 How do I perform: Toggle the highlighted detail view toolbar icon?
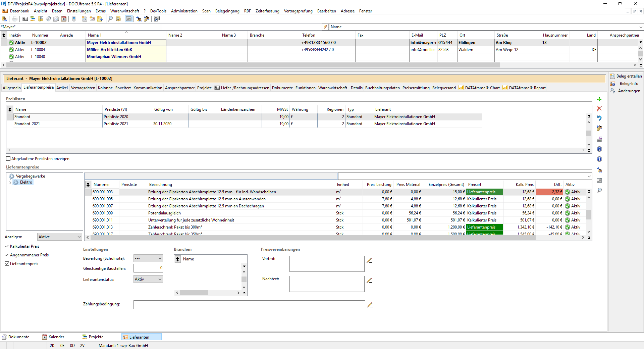128,19
